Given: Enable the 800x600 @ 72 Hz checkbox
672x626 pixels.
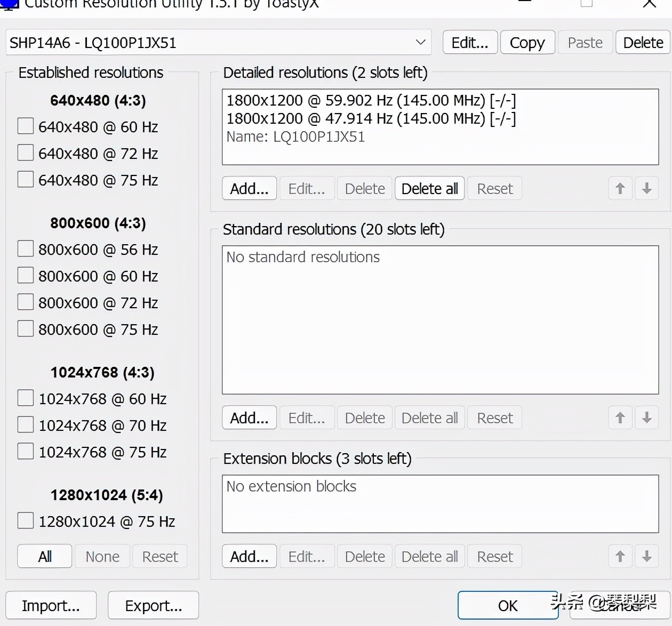Looking at the screenshot, I should 25,302.
